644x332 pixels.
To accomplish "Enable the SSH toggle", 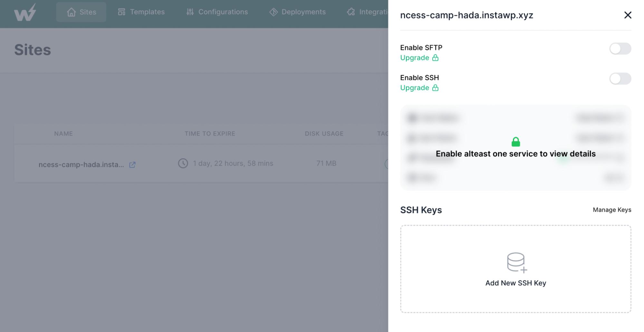I will coord(620,79).
